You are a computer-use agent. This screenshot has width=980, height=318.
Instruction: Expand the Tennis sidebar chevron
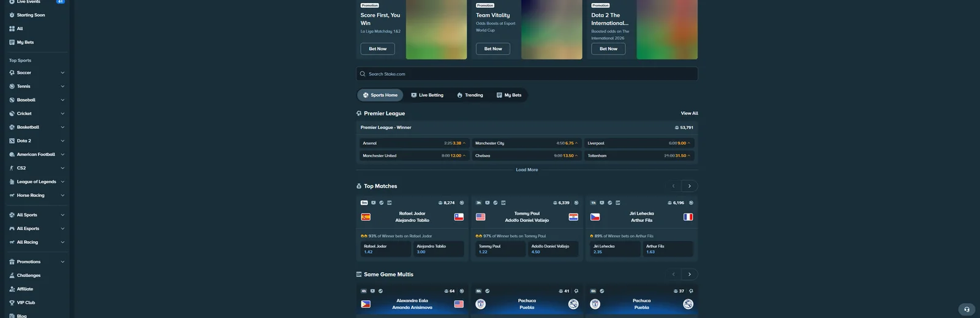(62, 86)
